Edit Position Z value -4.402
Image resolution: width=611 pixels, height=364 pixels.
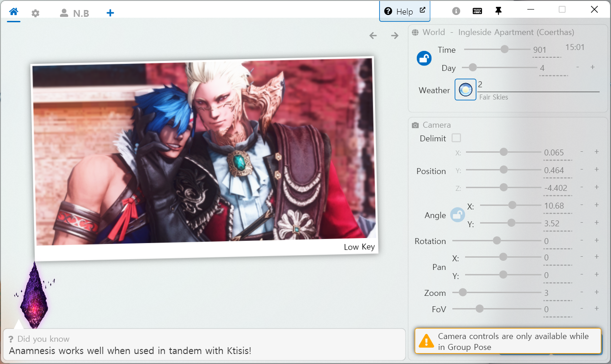click(x=557, y=189)
